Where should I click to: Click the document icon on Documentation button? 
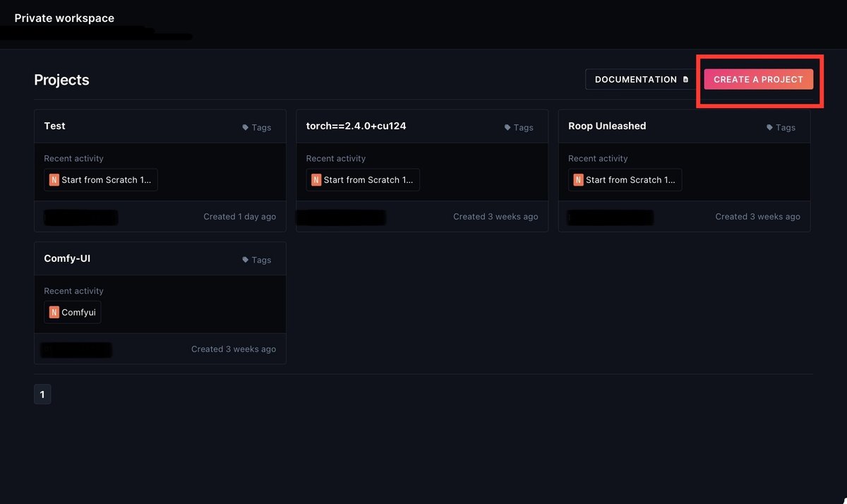[x=685, y=80]
